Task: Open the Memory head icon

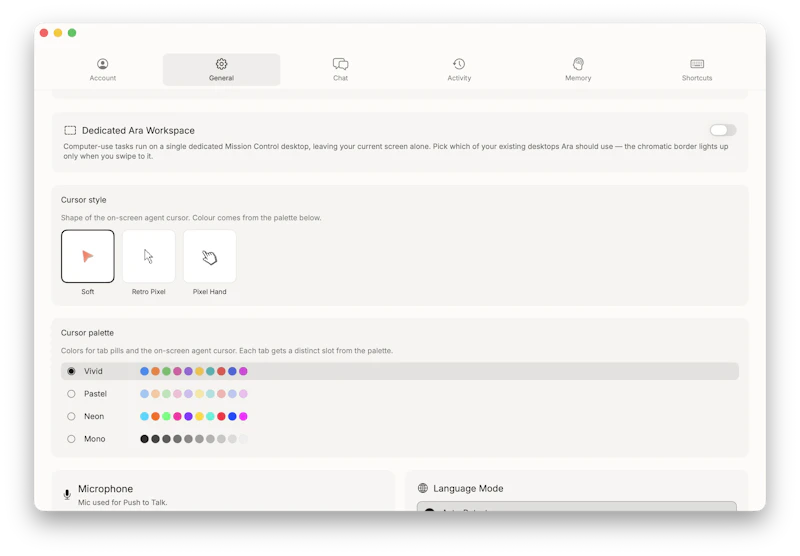Action: coord(578,64)
